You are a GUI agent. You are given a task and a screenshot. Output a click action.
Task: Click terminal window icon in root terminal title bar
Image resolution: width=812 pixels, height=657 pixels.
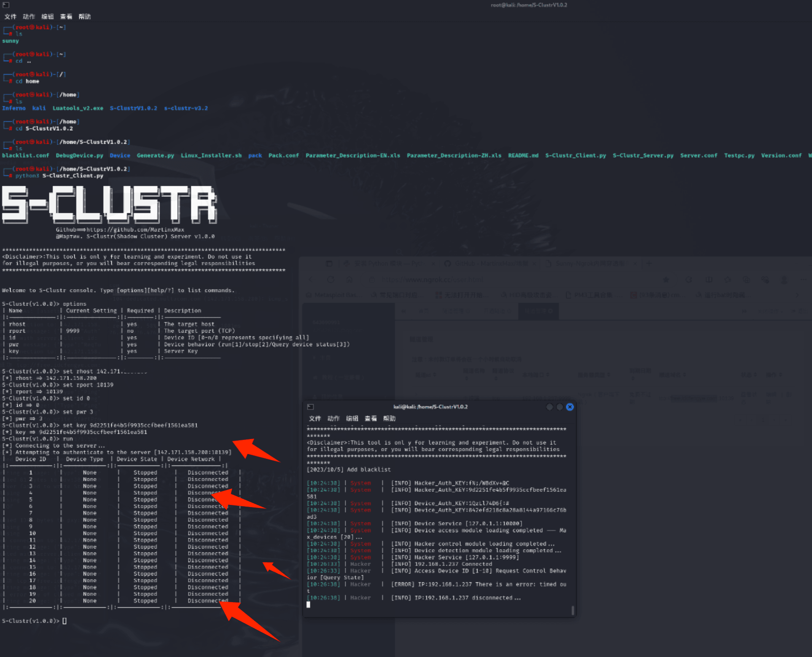pos(6,5)
